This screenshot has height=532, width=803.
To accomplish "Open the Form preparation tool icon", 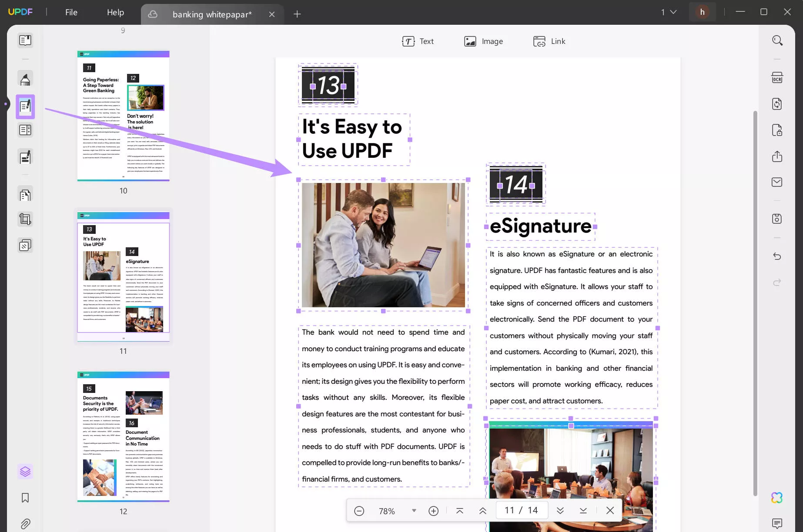I will 25,130.
